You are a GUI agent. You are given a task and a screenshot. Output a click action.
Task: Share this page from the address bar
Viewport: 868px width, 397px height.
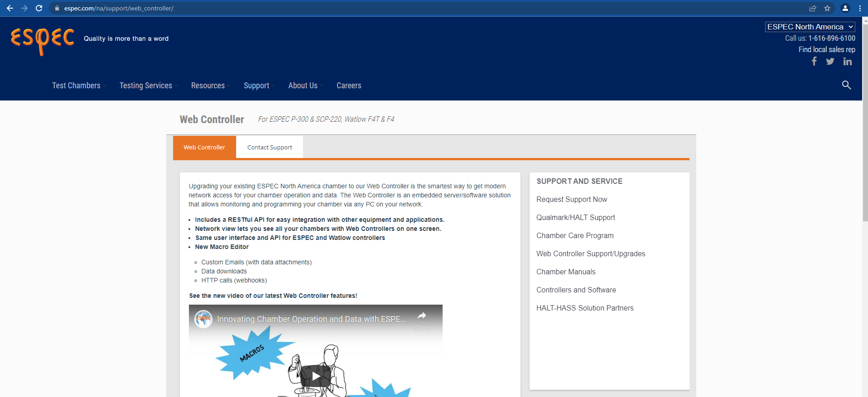click(x=813, y=8)
